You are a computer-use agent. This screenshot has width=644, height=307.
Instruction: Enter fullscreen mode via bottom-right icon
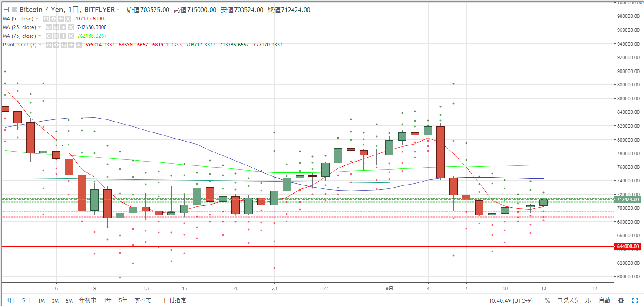(x=634, y=300)
